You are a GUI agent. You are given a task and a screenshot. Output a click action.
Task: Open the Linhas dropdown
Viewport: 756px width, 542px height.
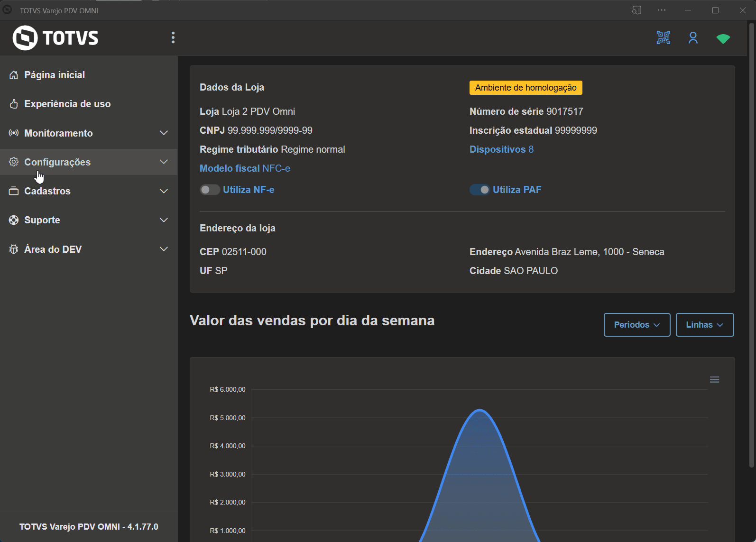[705, 325]
